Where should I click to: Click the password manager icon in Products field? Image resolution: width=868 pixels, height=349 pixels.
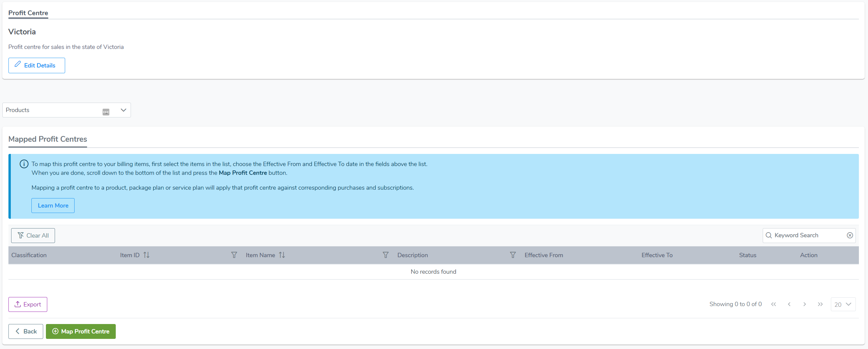coord(106,112)
